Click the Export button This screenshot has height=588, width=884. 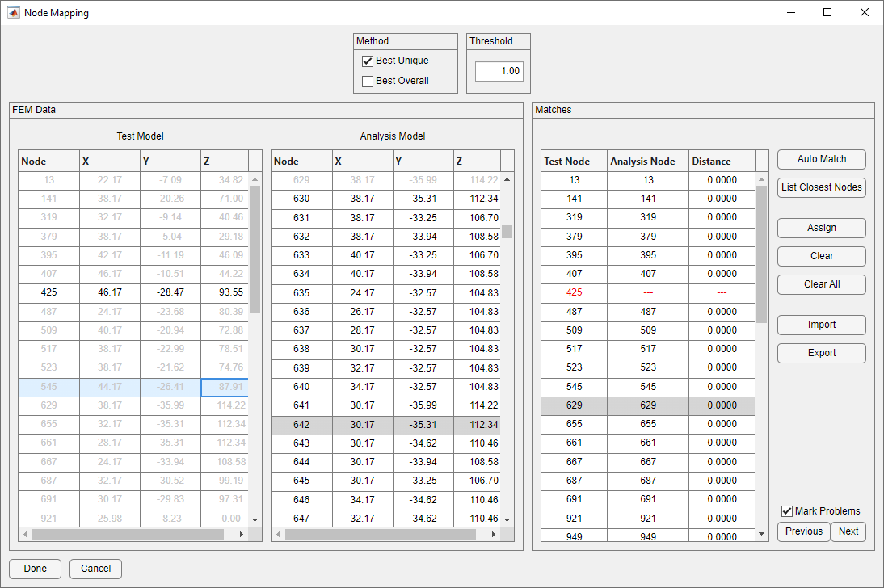pyautogui.click(x=822, y=354)
